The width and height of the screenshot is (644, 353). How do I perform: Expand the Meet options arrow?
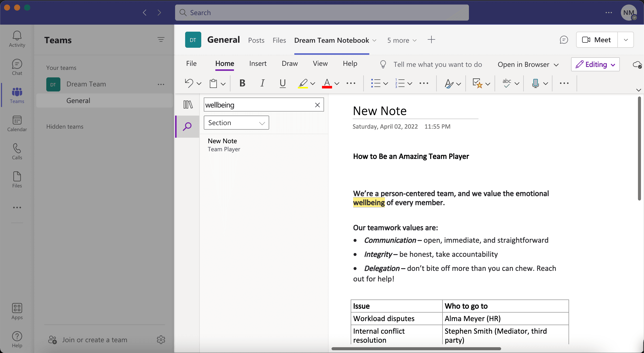(626, 40)
